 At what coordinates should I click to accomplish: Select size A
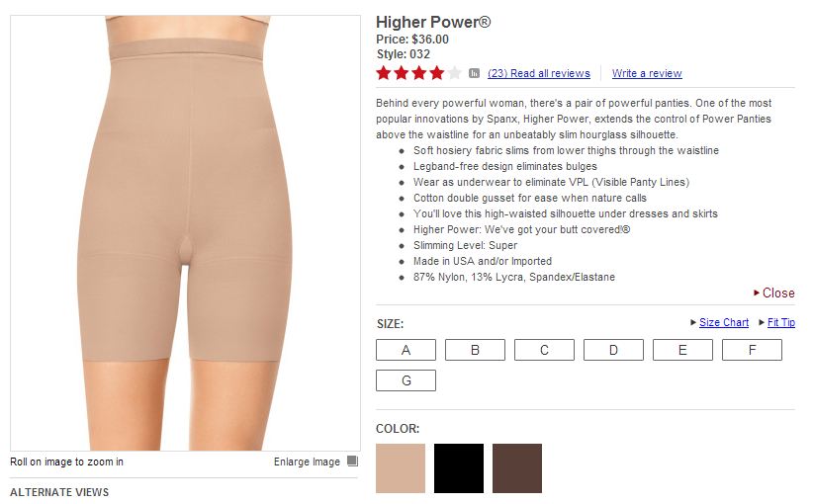(x=406, y=350)
